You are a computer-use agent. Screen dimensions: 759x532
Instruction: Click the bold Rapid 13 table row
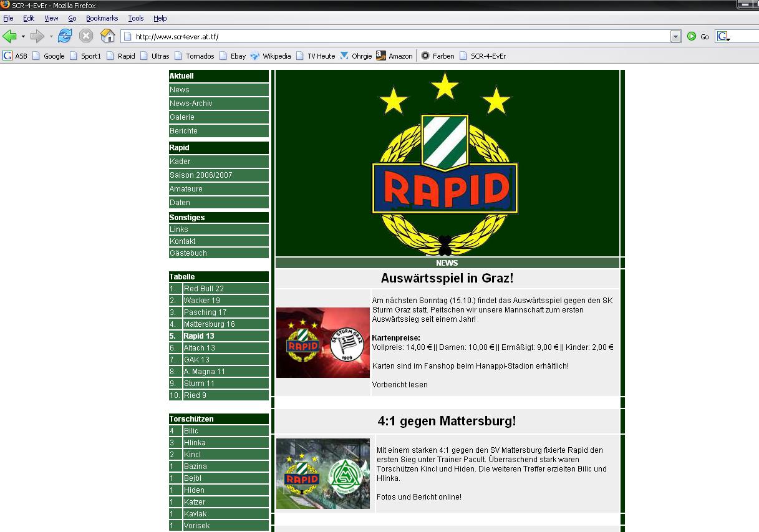coord(219,336)
